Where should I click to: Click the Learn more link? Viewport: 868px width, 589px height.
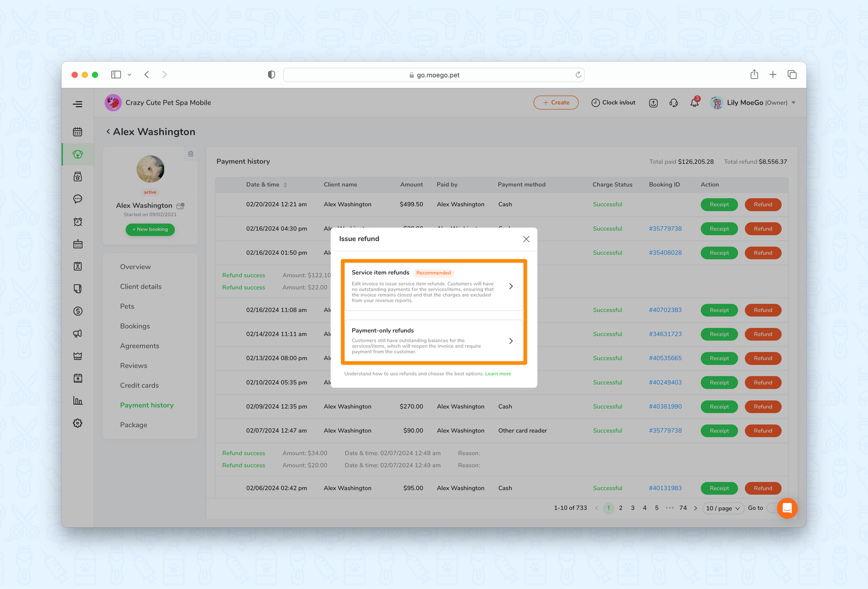tap(498, 374)
